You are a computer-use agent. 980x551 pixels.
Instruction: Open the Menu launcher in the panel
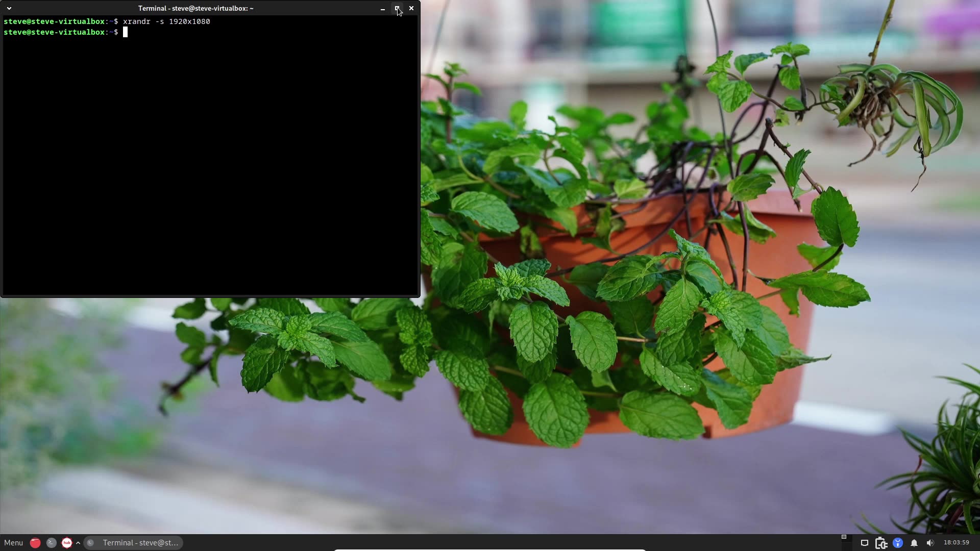click(x=14, y=543)
